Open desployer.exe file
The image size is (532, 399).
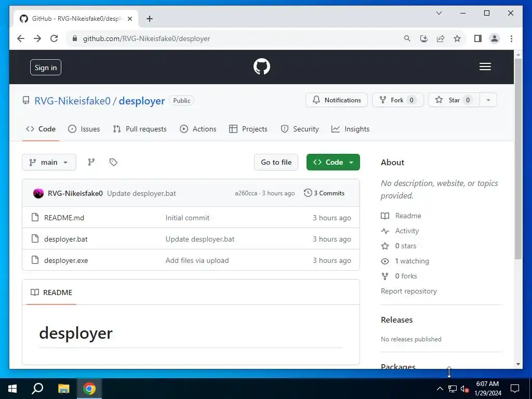coord(66,261)
